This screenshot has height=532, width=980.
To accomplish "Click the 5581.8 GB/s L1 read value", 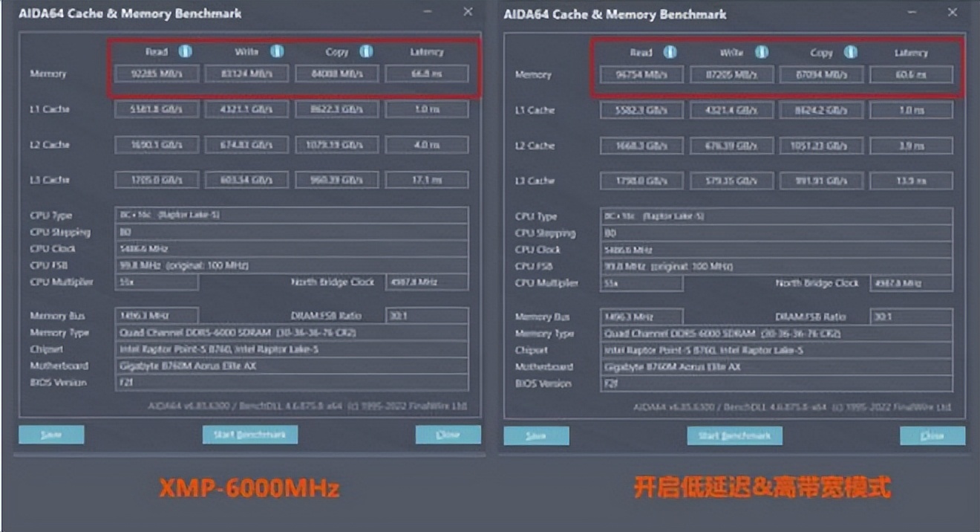I will click(x=157, y=109).
